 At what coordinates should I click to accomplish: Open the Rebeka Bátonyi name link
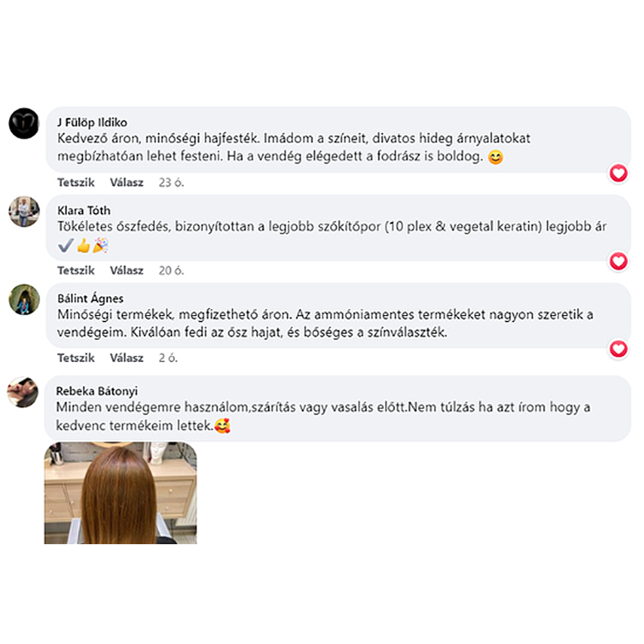pos(97,391)
